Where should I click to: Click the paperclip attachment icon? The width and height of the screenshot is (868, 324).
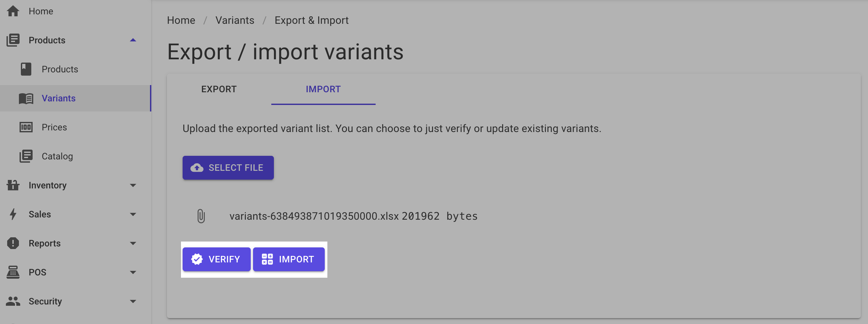point(201,216)
